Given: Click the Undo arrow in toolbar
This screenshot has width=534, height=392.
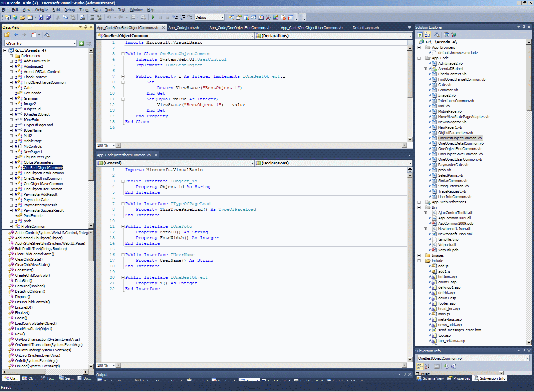Looking at the screenshot, I should (109, 17).
